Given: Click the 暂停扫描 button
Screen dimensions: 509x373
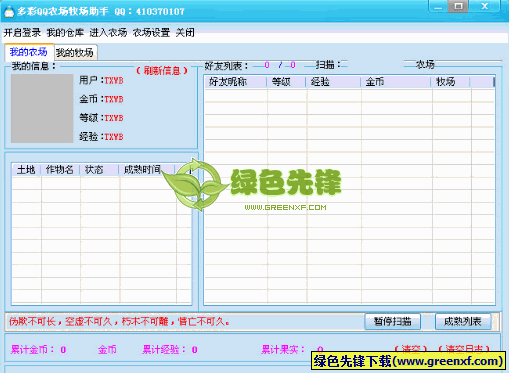Looking at the screenshot, I should pos(392,321).
